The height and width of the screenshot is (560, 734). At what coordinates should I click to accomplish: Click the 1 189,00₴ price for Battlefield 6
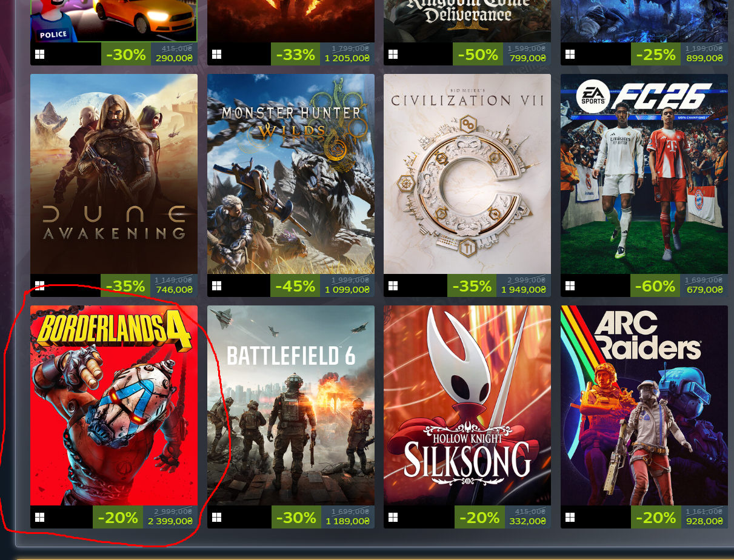point(347,521)
